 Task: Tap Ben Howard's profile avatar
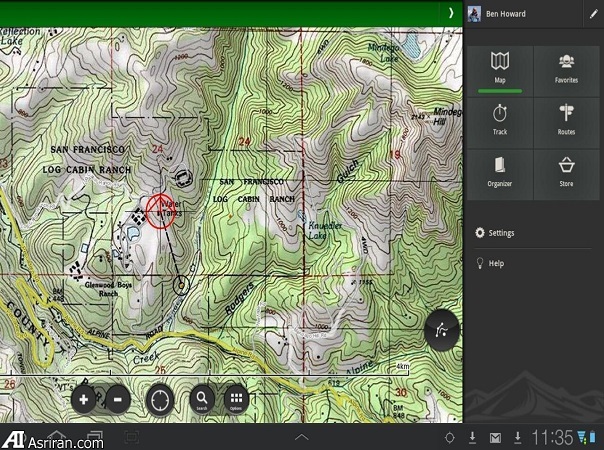(474, 14)
